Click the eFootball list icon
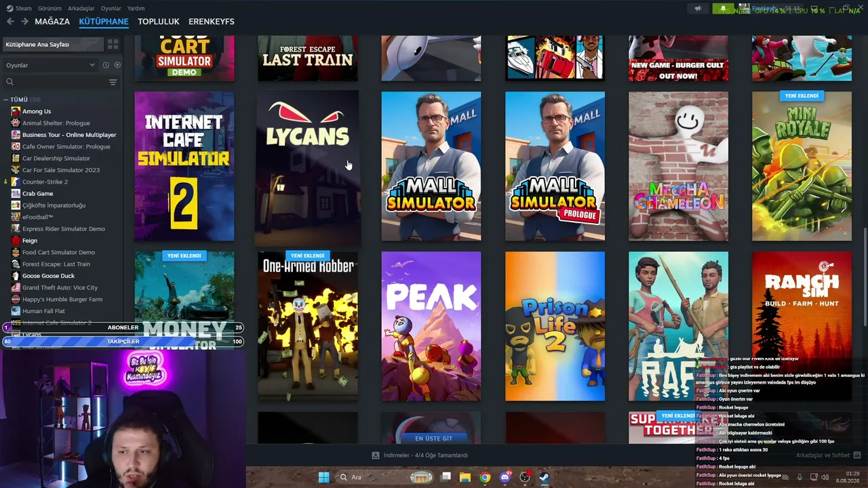Screen dimensions: 868x488 pyautogui.click(x=16, y=217)
